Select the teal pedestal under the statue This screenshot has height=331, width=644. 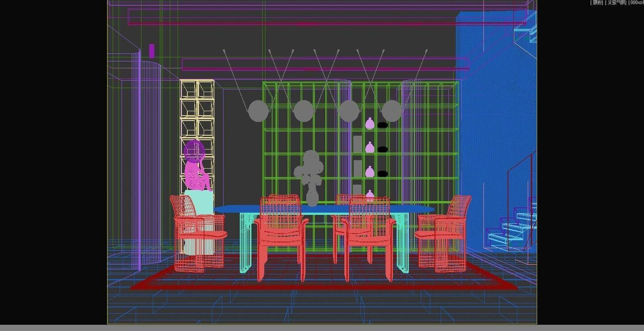199,222
